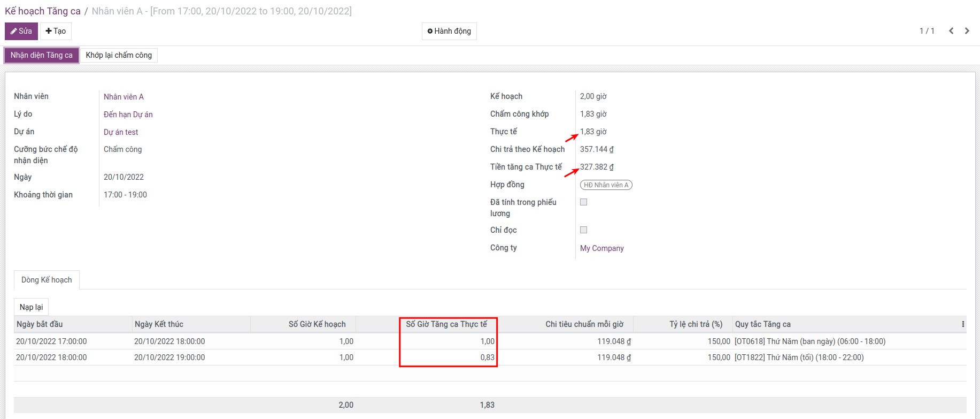The height and width of the screenshot is (419, 980).
Task: Open the Nhân viên A employee link
Action: pos(124,97)
